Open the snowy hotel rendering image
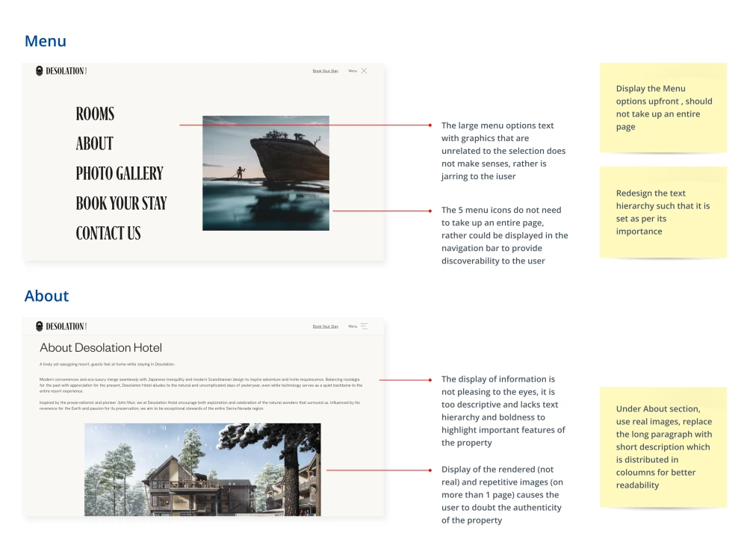The height and width of the screenshot is (560, 747). [x=202, y=470]
